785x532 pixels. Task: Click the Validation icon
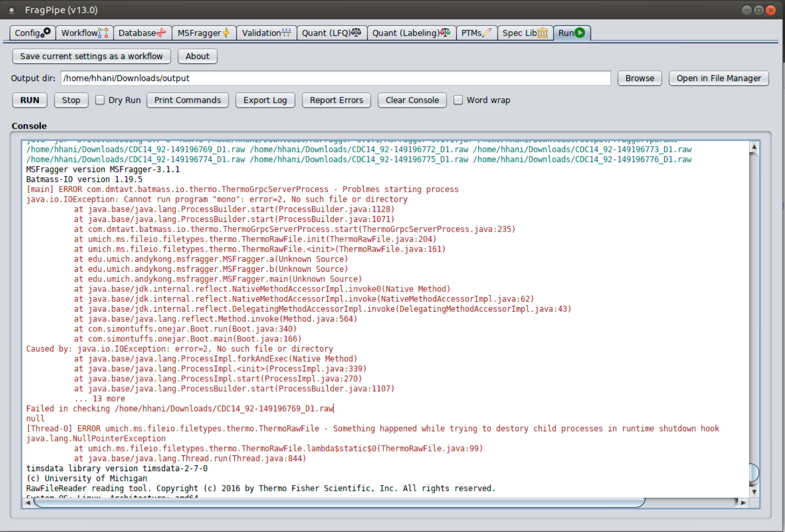tap(285, 32)
